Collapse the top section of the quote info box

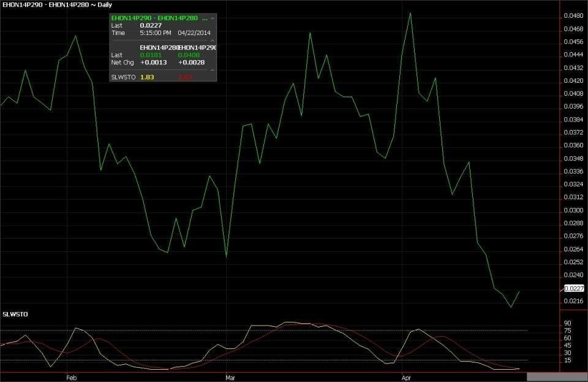(x=213, y=18)
